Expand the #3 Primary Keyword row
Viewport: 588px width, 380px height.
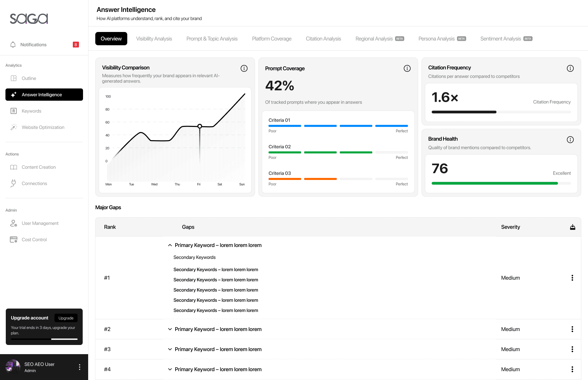pos(170,349)
